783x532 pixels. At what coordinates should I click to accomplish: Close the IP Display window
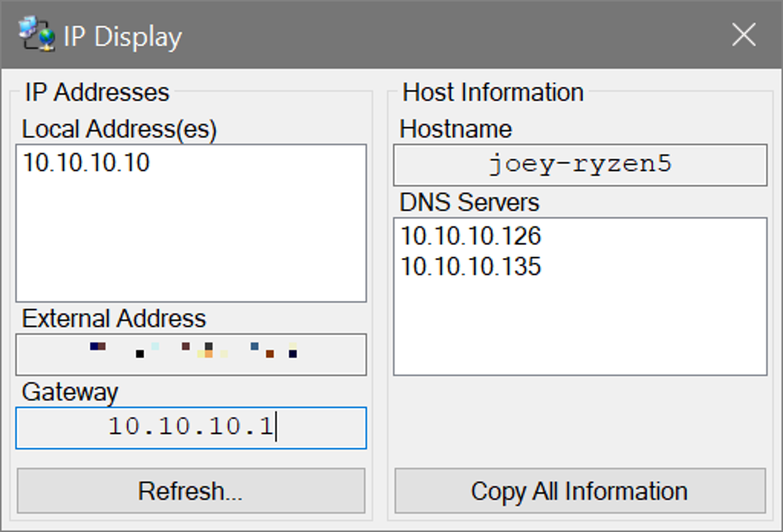743,35
